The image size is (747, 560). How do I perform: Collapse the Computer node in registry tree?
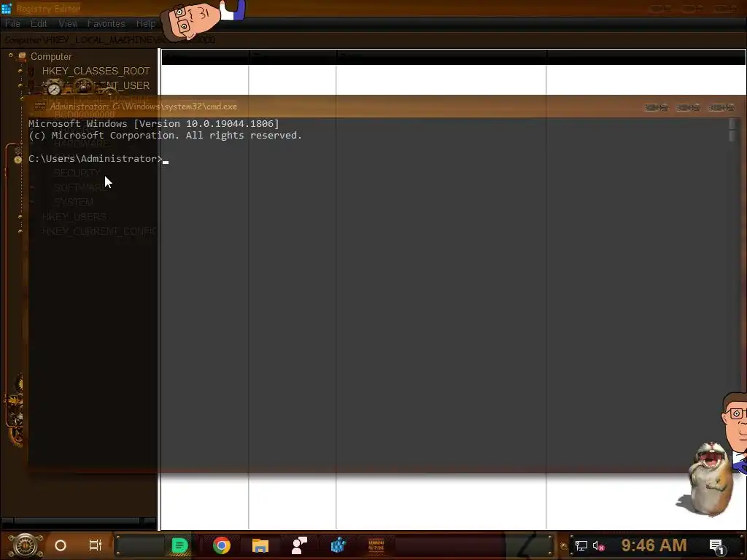pos(10,55)
